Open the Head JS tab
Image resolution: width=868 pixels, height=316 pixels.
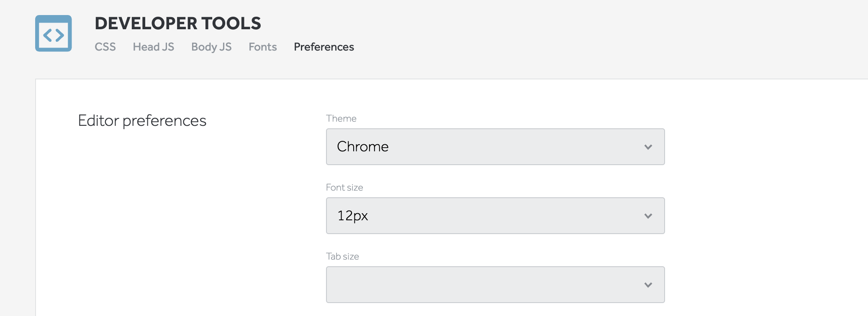point(153,47)
